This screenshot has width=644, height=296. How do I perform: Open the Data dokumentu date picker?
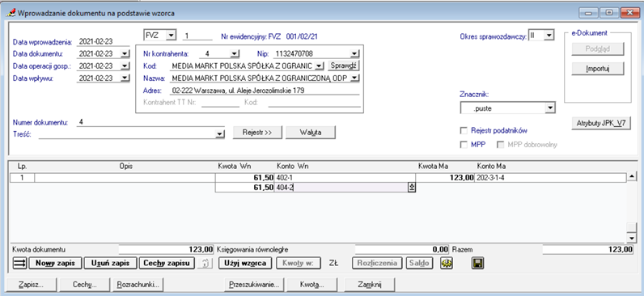click(125, 53)
